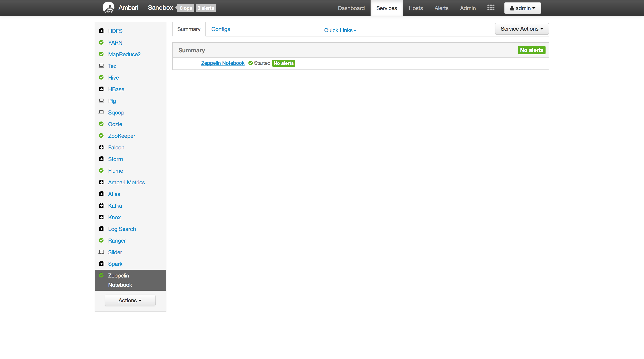Open the Quick Links dropdown
Image resolution: width=644 pixels, height=359 pixels.
[340, 30]
